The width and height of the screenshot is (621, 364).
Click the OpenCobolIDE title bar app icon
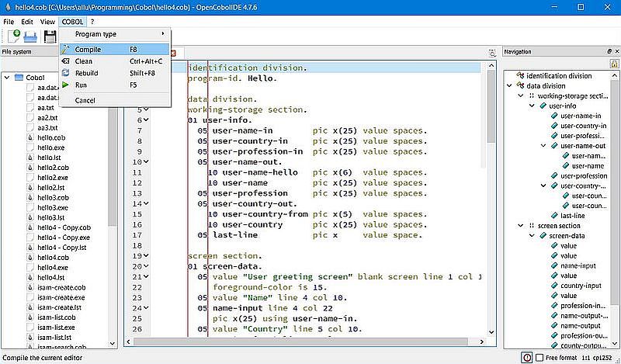pos(7,7)
